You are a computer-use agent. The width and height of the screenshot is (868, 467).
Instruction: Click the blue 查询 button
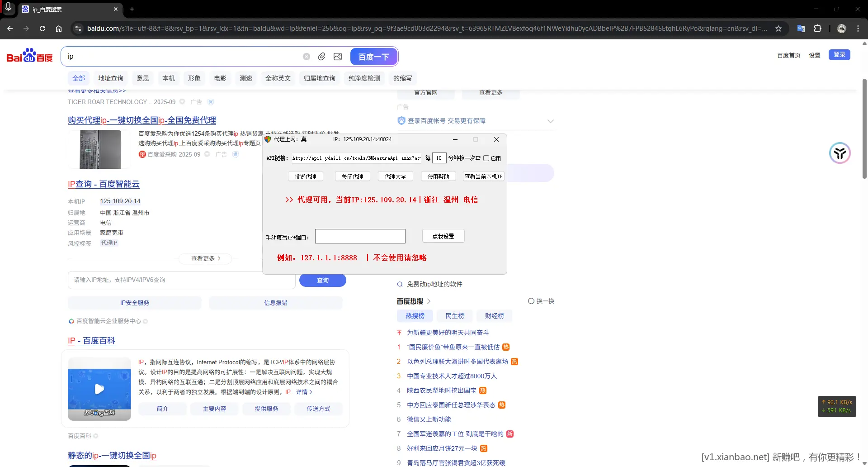323,281
